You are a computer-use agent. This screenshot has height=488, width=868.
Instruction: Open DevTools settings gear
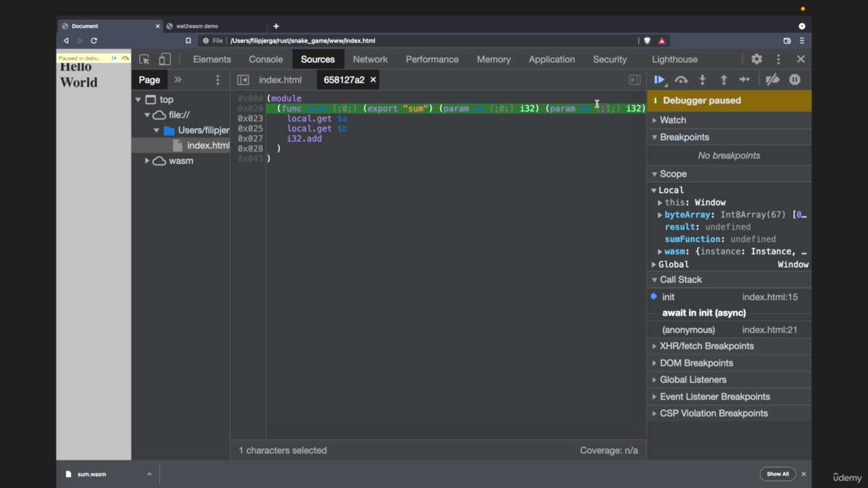tap(757, 60)
